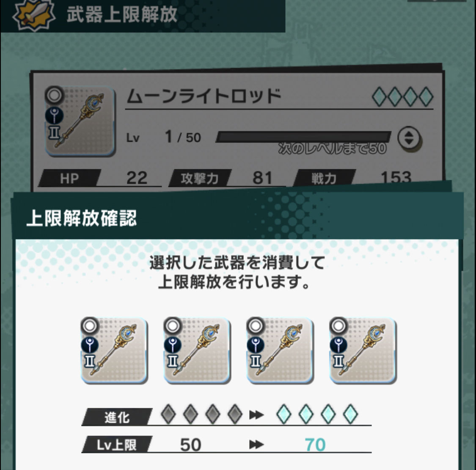Select the first consumed rod weapon icon

coord(114,351)
